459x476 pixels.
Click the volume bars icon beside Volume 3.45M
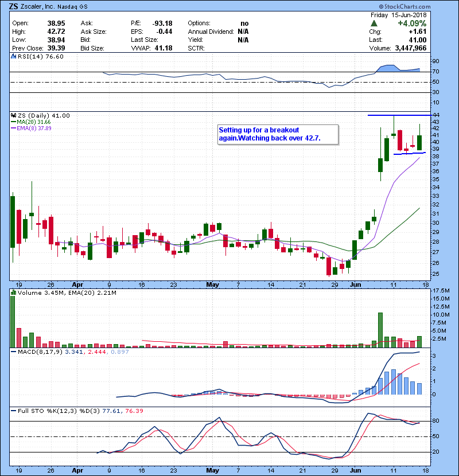coord(13,292)
